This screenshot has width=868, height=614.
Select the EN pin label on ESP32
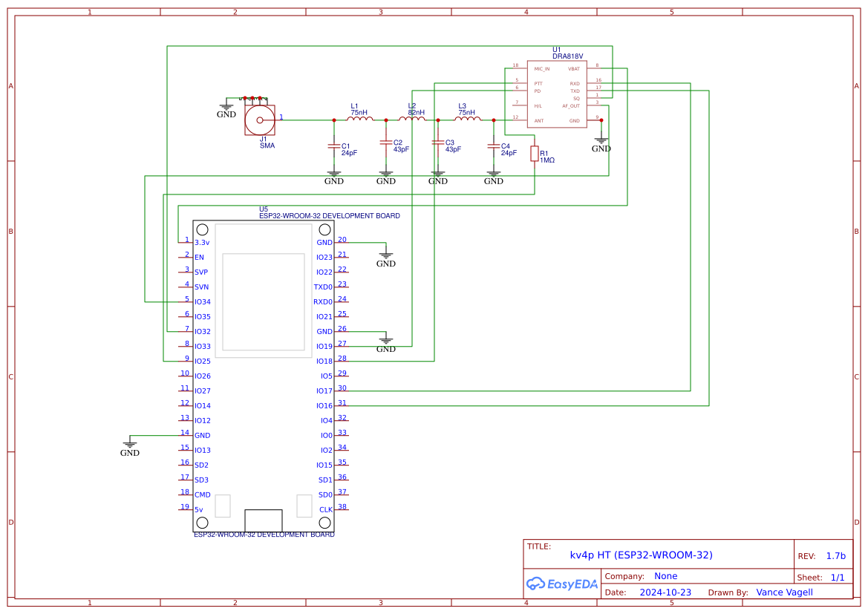click(199, 258)
